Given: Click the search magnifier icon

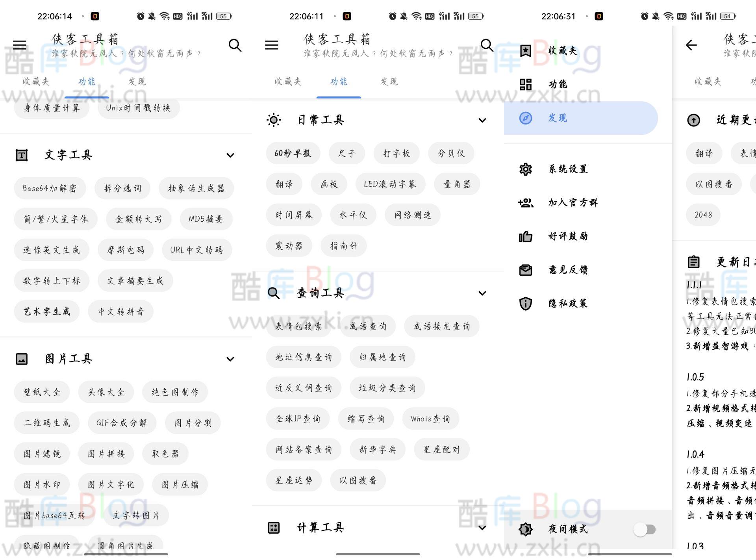Looking at the screenshot, I should pos(235,45).
